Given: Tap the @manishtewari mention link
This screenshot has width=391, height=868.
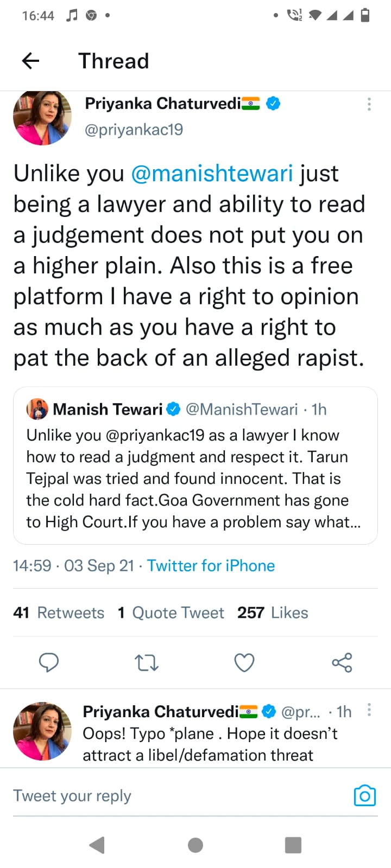Looking at the screenshot, I should (x=212, y=174).
